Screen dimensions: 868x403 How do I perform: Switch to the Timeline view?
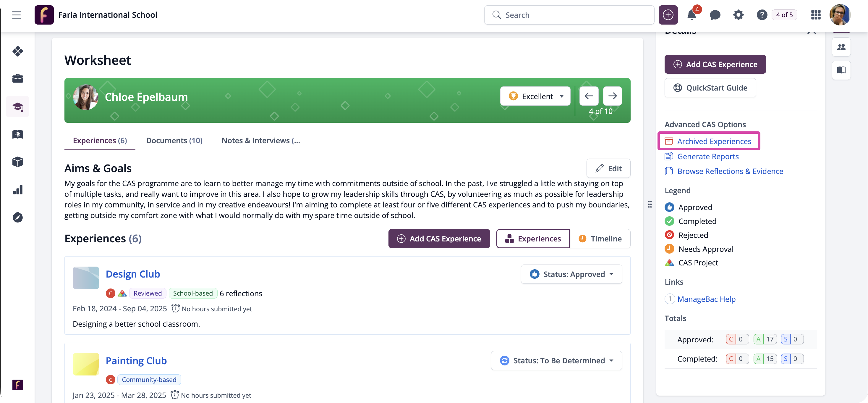600,239
